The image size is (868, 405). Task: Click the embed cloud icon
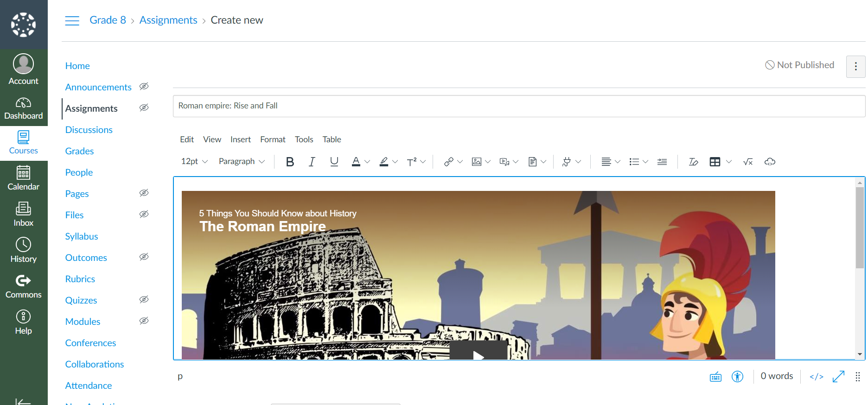(770, 162)
